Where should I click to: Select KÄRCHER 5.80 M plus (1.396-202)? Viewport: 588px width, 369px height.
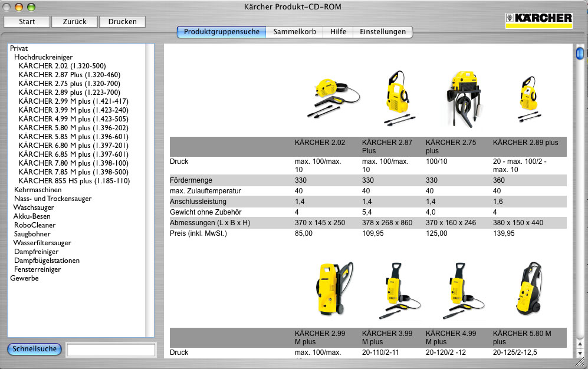pyautogui.click(x=74, y=128)
